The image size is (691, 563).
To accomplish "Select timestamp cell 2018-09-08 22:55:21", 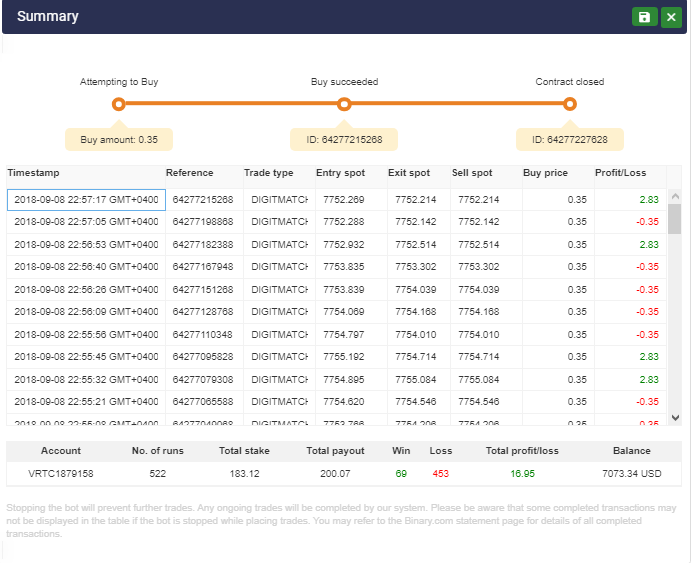I will pyautogui.click(x=86, y=402).
